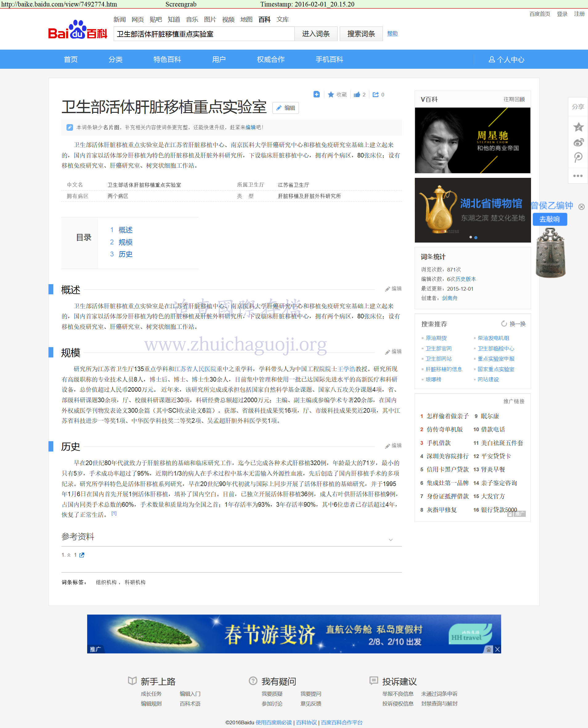The height and width of the screenshot is (728, 588).
Task: Click the 湖北省博物馆 banner image
Action: pos(472,210)
